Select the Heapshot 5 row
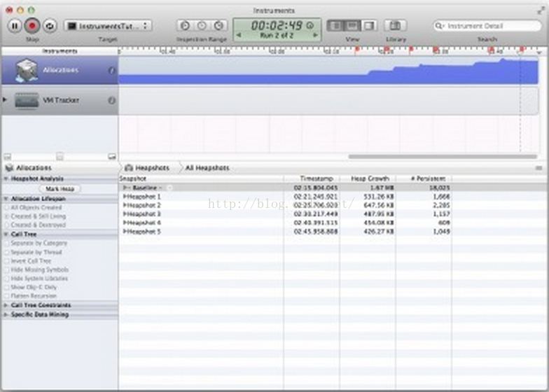549x392 pixels. [333, 231]
